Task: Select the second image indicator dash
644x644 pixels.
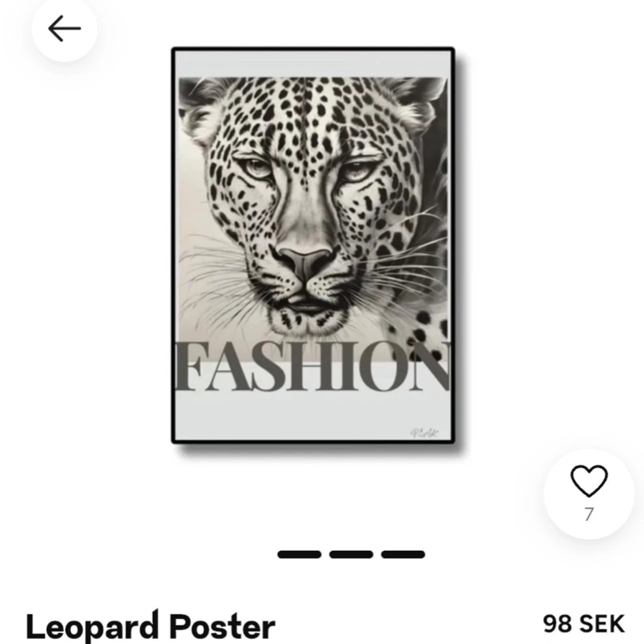Action: 351,555
